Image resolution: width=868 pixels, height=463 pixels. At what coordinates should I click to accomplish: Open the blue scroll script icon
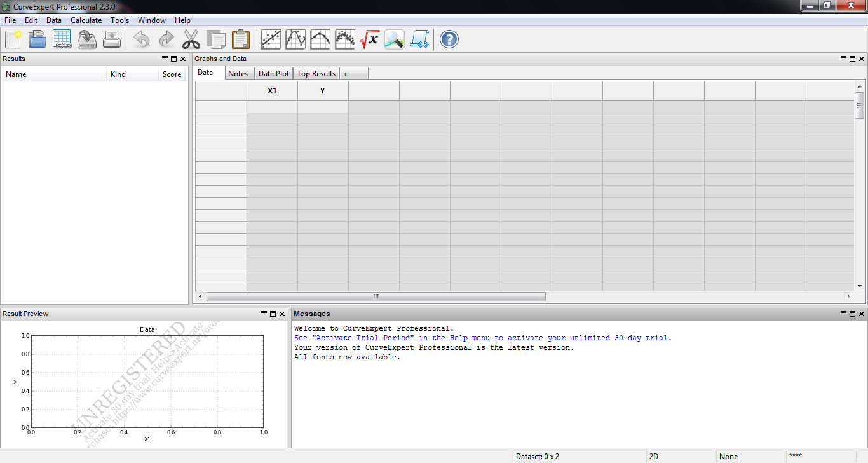click(419, 39)
